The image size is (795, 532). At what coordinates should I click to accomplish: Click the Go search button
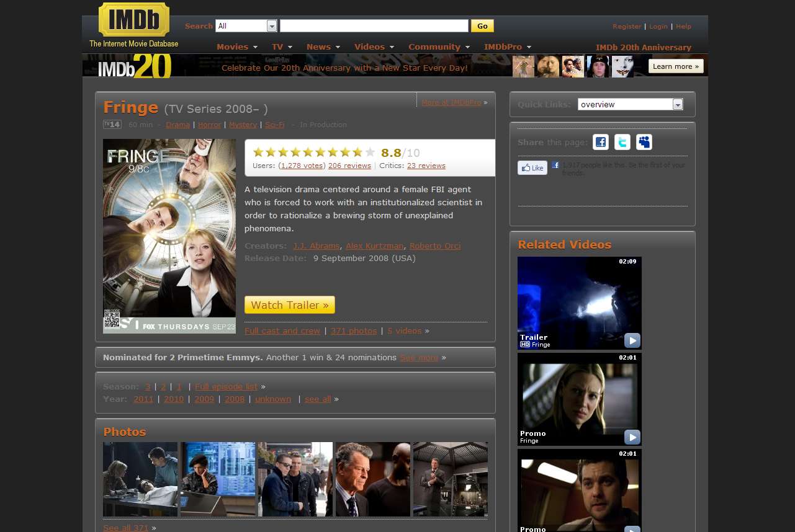coord(482,26)
